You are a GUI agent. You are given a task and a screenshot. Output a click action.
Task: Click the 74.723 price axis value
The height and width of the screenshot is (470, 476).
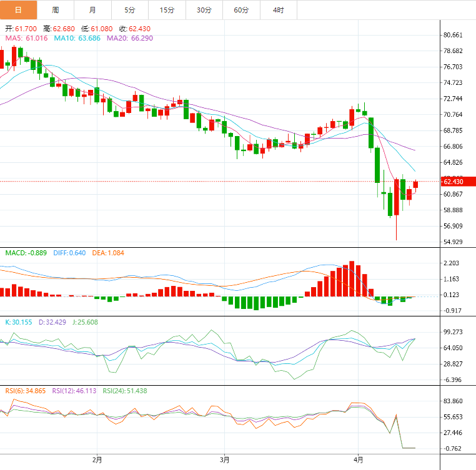(x=453, y=82)
